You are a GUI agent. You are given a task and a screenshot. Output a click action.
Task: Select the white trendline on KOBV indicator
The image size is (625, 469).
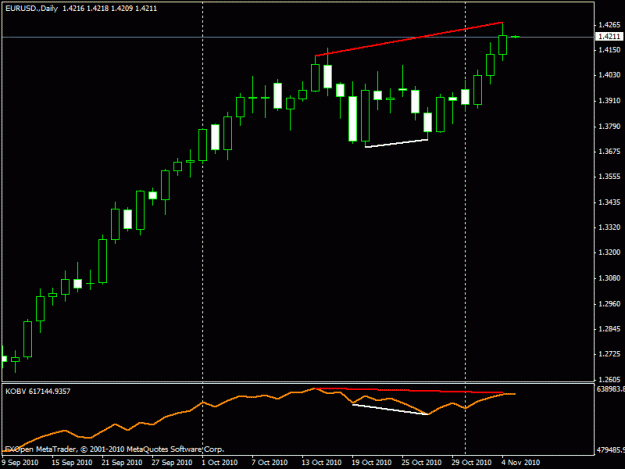391,410
